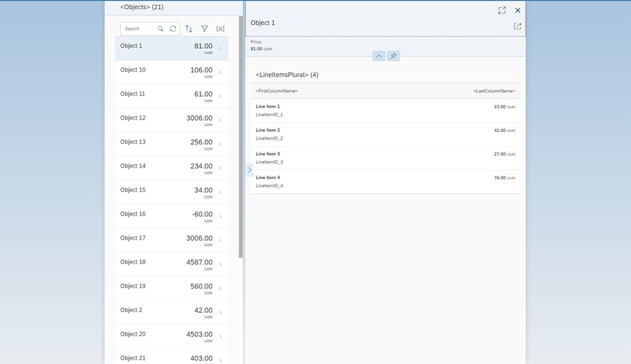Open Line Item 4 row

click(385, 181)
